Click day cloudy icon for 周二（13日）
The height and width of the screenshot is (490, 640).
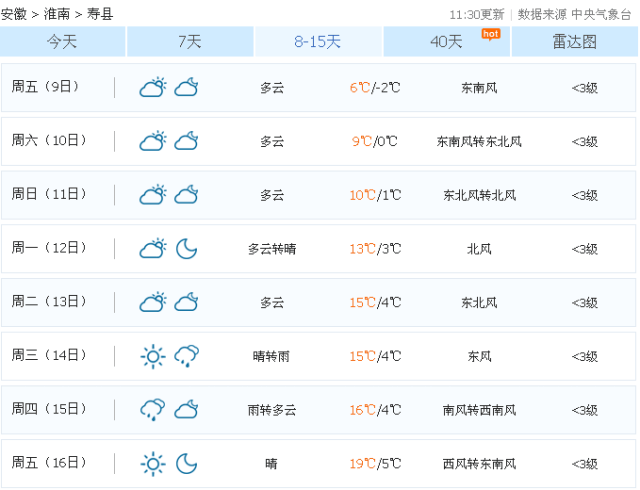click(153, 302)
